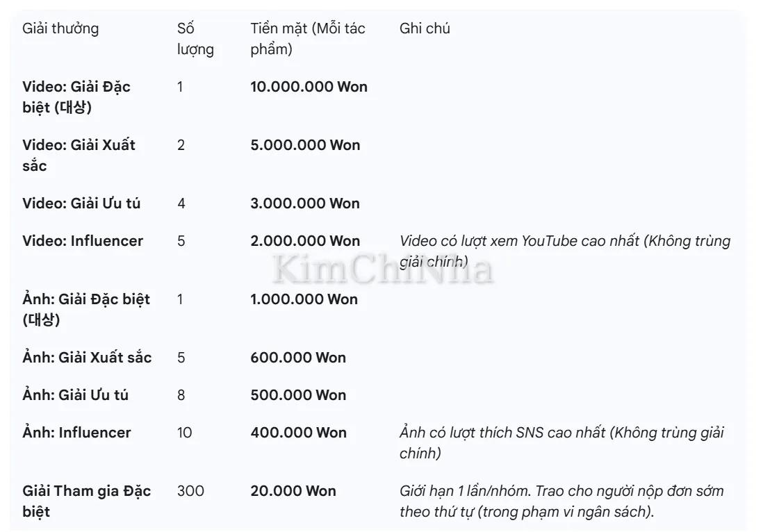Screen dimensions: 763x532
Task: Select the 'Ảnh: Giải Xuất sắc' row label
Action: click(x=87, y=358)
